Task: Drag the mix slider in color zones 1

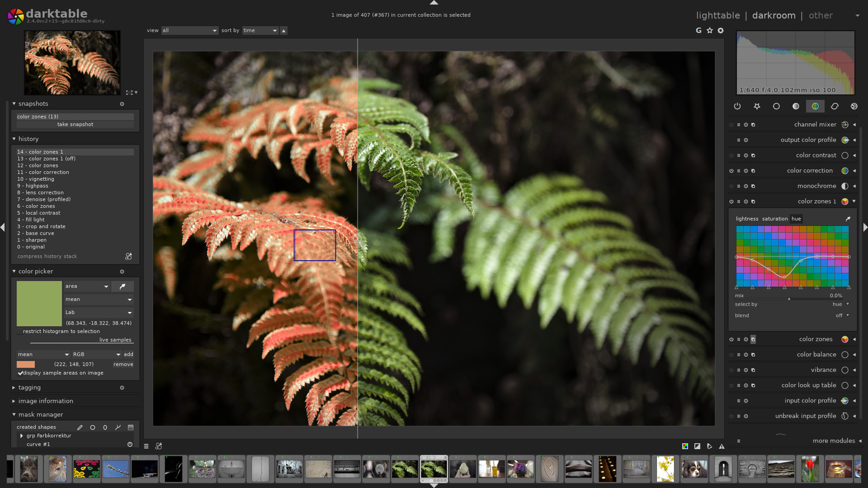Action: click(789, 297)
